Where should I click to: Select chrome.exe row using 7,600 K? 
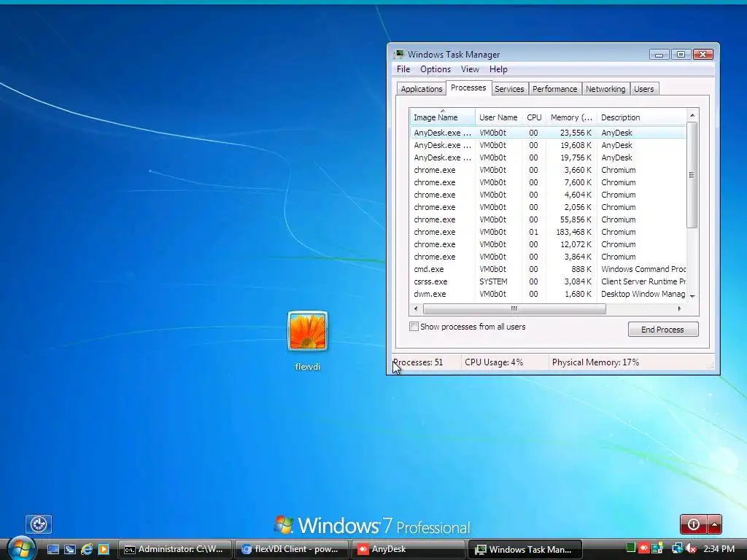(548, 182)
